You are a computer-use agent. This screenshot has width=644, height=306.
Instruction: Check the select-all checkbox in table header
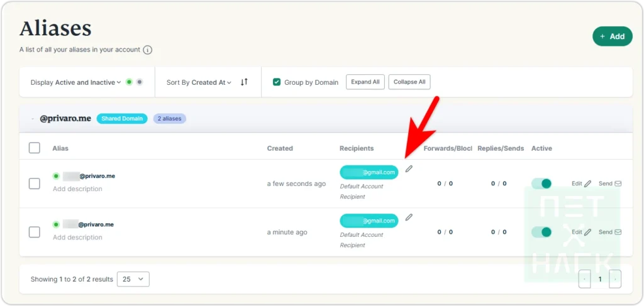[35, 148]
